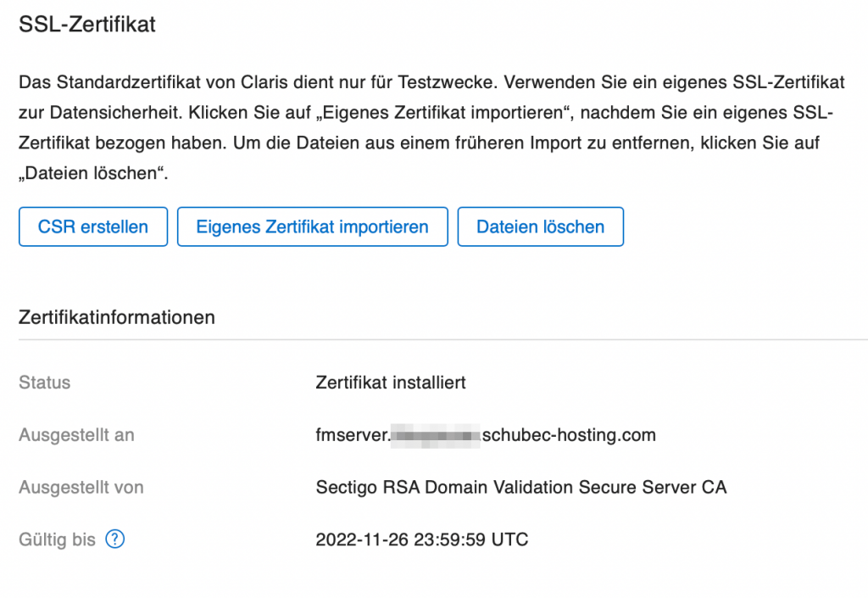868x598 pixels.
Task: Click the CSR erstellen button
Action: pyautogui.click(x=93, y=226)
